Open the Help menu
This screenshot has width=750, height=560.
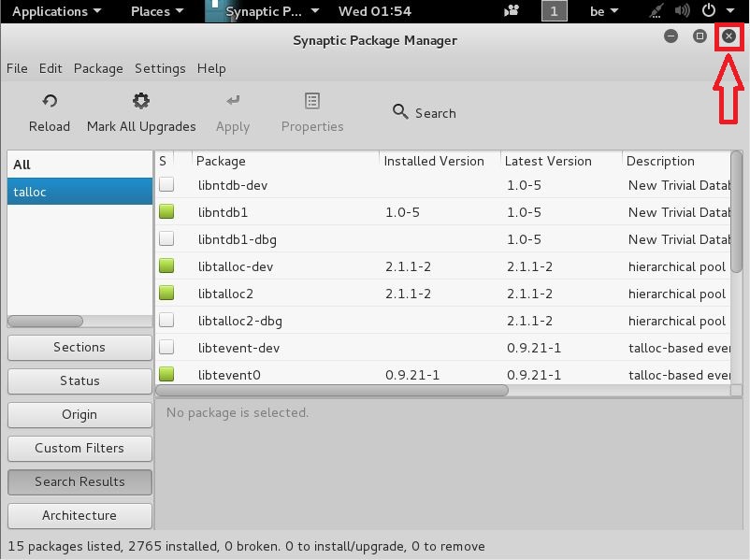(211, 68)
